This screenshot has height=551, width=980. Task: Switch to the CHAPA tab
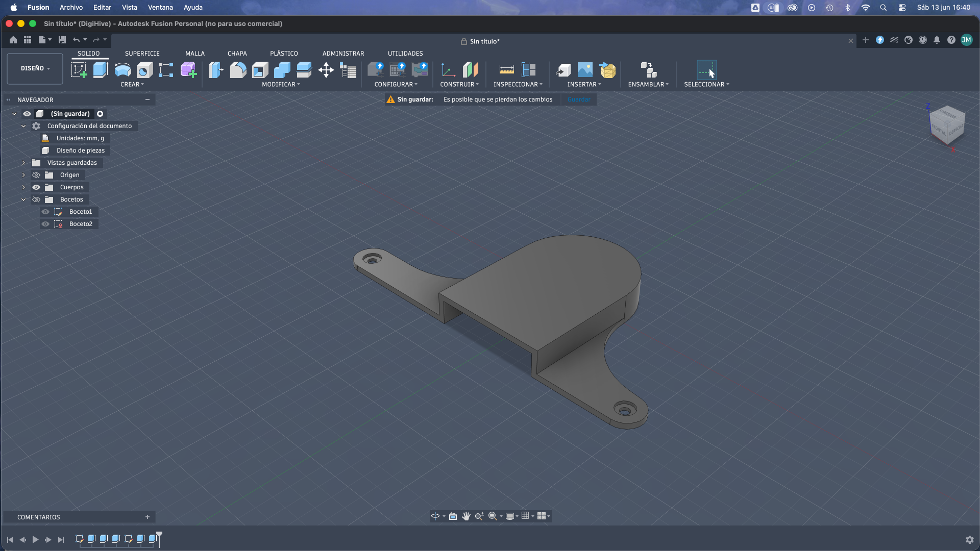[237, 54]
